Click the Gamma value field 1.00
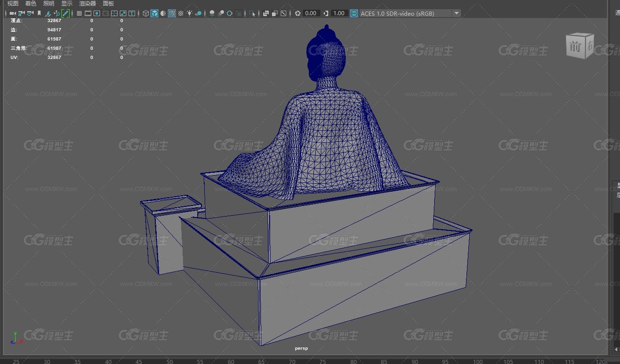The width and height of the screenshot is (620, 364). [339, 13]
